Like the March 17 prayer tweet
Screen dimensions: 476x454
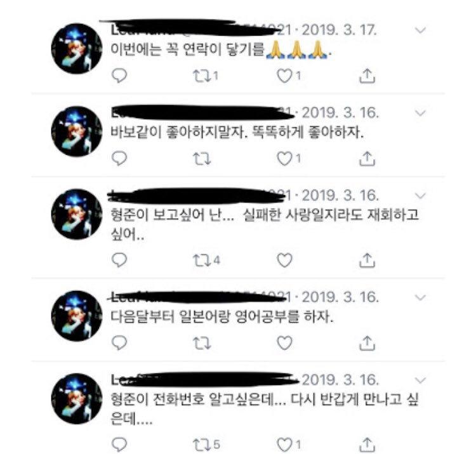[x=284, y=76]
